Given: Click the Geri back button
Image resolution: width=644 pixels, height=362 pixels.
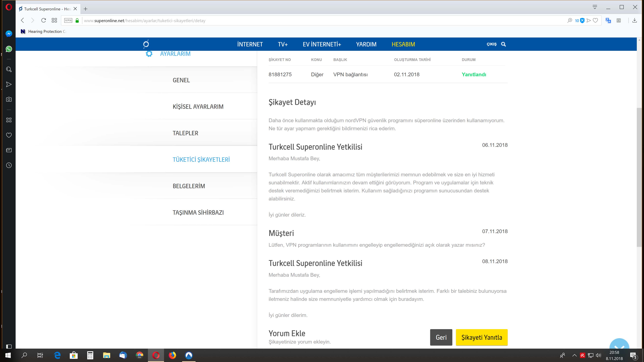Looking at the screenshot, I should click(x=441, y=338).
